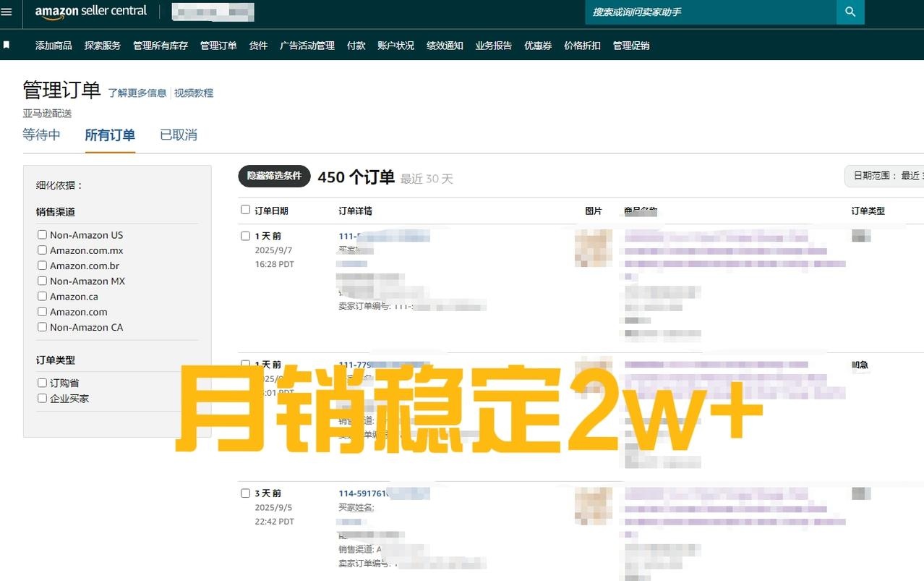924x581 pixels.
Task: Click the 订单类型 heading in the filter panel
Action: [56, 360]
